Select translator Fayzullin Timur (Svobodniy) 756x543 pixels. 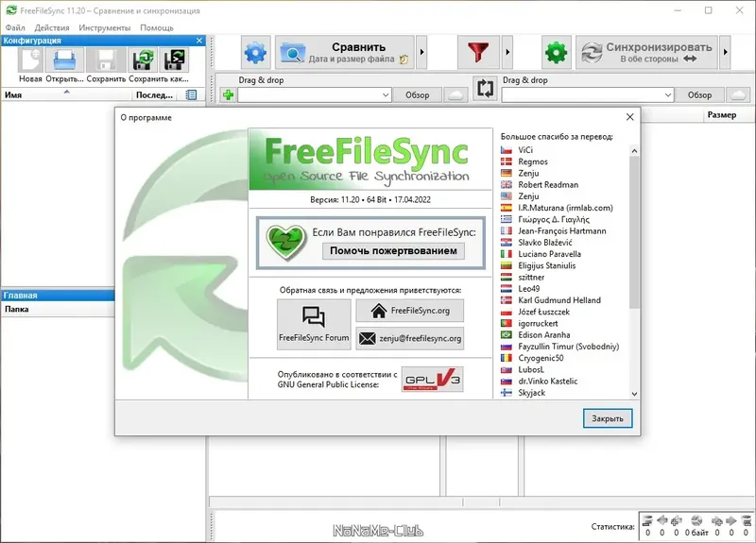(569, 347)
